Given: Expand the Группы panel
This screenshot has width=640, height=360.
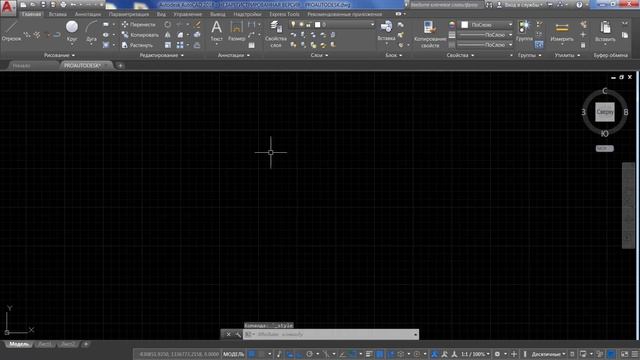Looking at the screenshot, I should click(x=529, y=55).
